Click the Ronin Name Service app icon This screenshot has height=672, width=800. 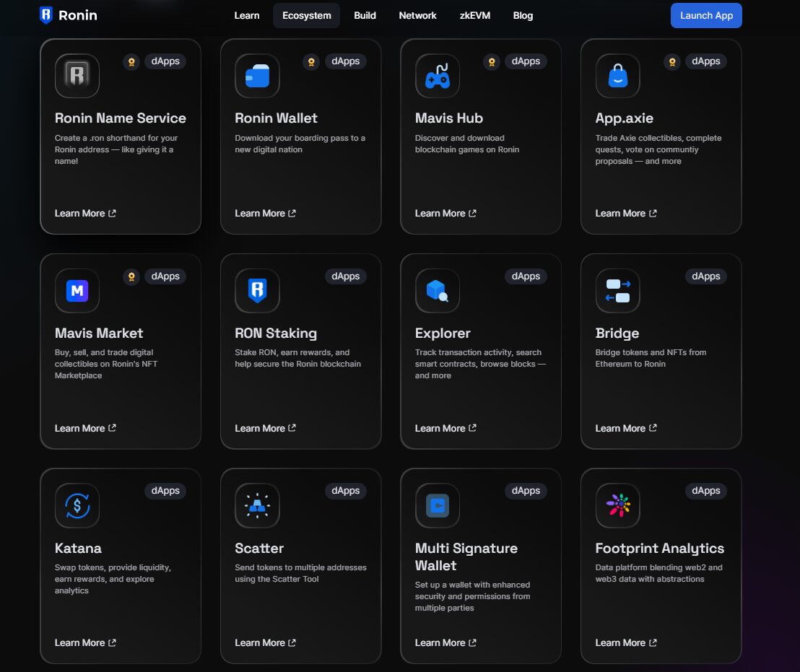(77, 76)
